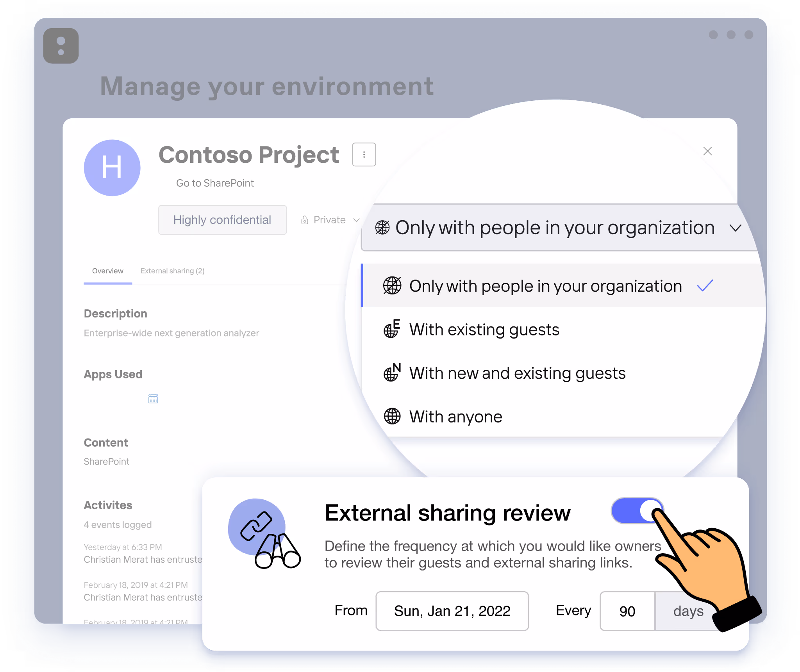This screenshot has height=672, width=800.
Task: Open the three-dot menu beside Contoso Project
Action: 364,155
